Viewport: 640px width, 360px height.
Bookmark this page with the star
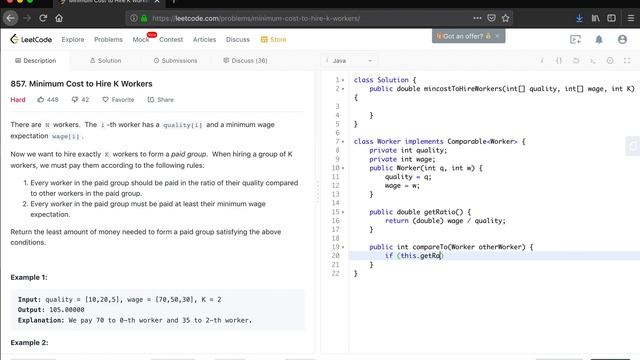click(505, 18)
